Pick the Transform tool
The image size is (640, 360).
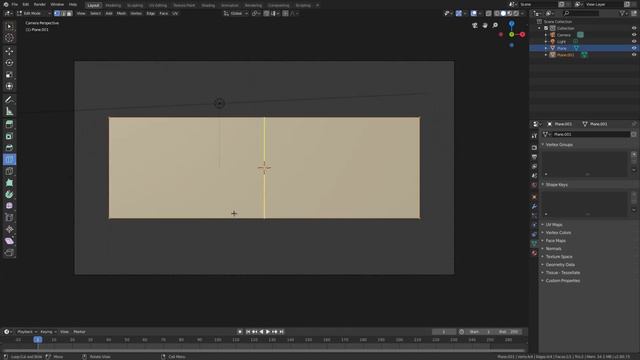9,87
